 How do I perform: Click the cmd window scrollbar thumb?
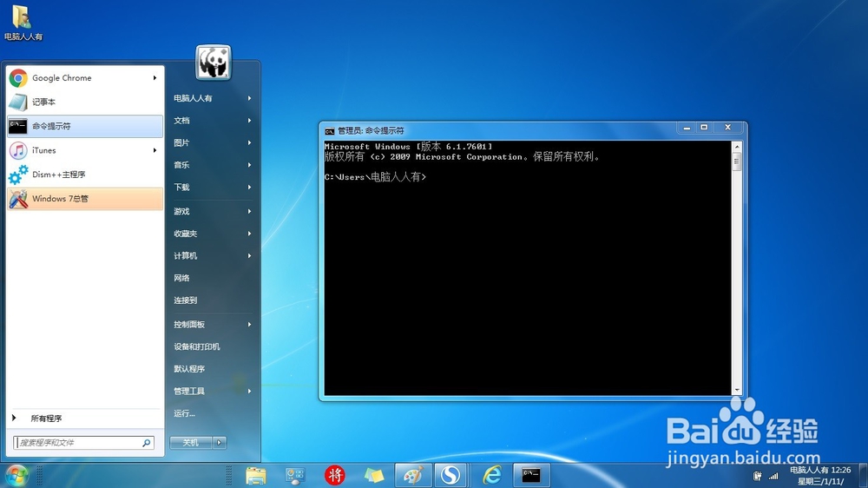click(x=737, y=162)
